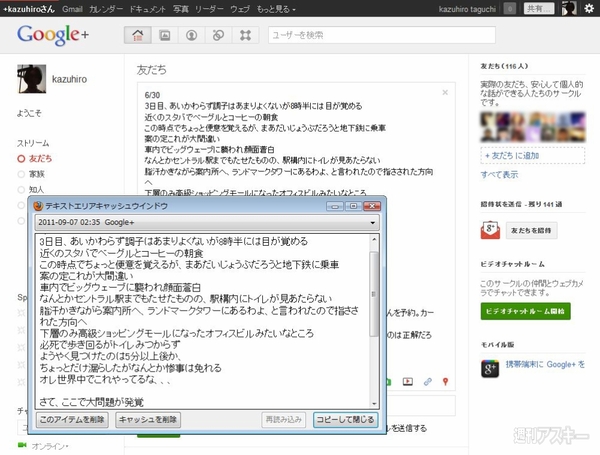600x455 pixels.
Task: Open the Profile icon in Google+ navigation
Action: (x=191, y=35)
